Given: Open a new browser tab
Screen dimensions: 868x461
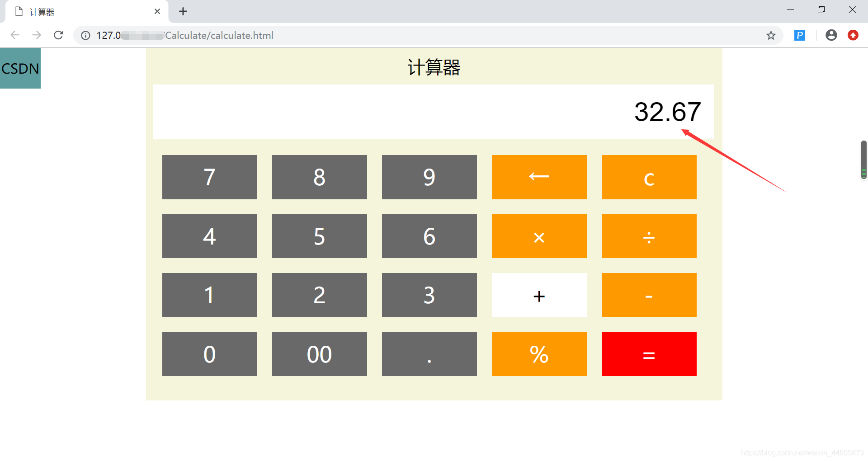Looking at the screenshot, I should (x=183, y=11).
